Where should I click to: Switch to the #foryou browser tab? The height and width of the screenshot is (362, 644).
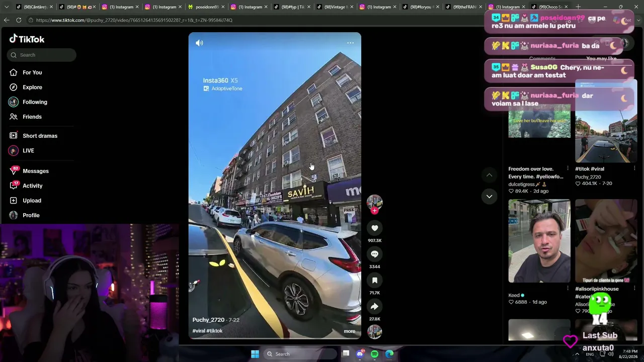(x=420, y=7)
